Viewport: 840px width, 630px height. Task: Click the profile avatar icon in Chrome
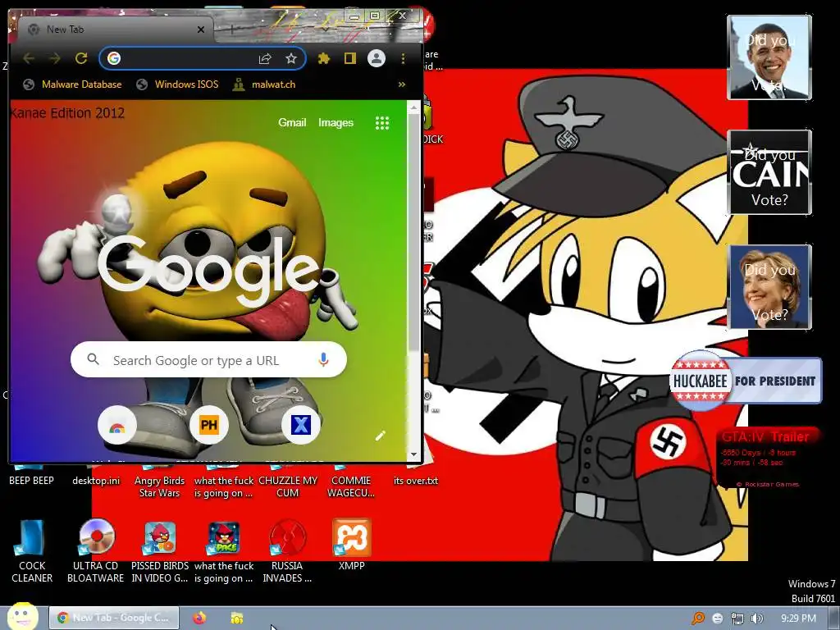tap(377, 58)
